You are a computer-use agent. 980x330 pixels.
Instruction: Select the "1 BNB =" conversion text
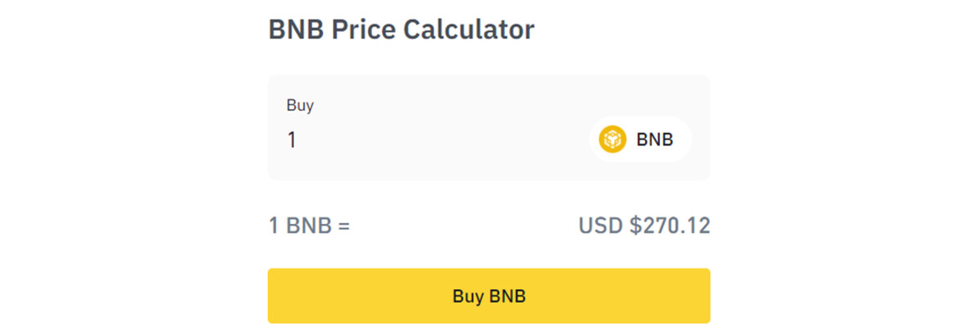(x=310, y=225)
